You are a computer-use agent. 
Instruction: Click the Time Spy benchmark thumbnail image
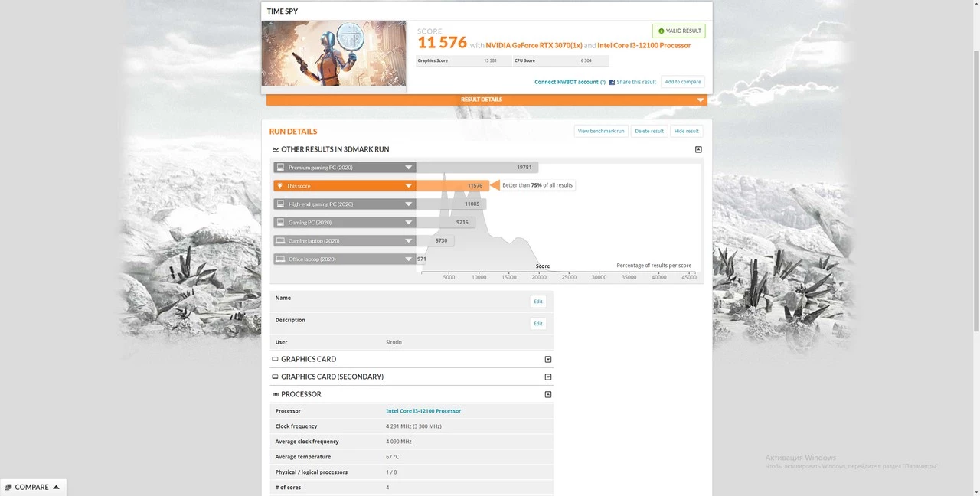click(334, 53)
